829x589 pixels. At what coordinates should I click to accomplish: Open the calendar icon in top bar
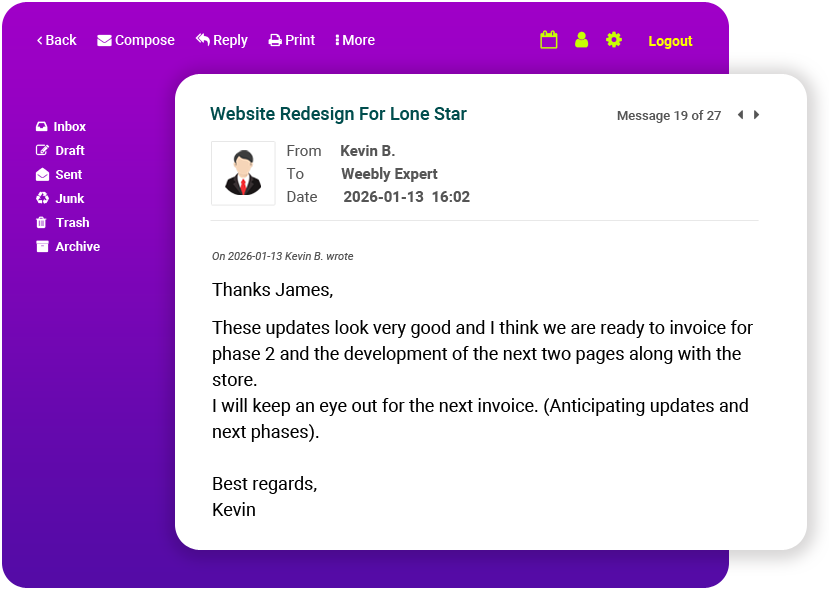(x=548, y=40)
